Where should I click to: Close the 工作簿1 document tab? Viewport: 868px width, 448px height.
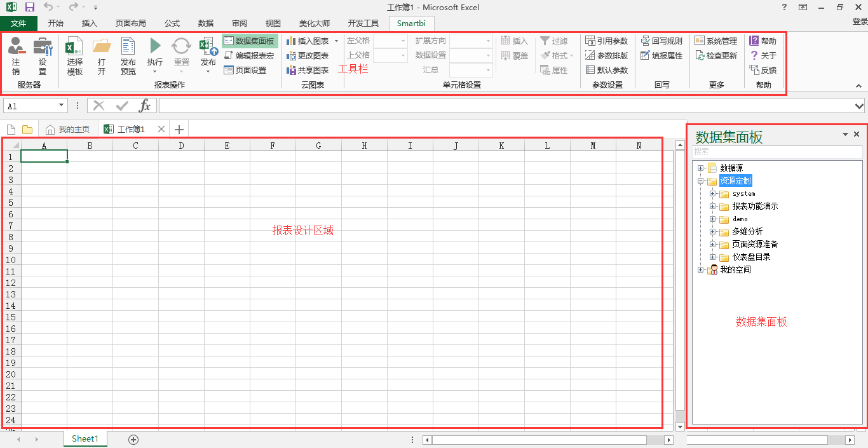coord(161,129)
